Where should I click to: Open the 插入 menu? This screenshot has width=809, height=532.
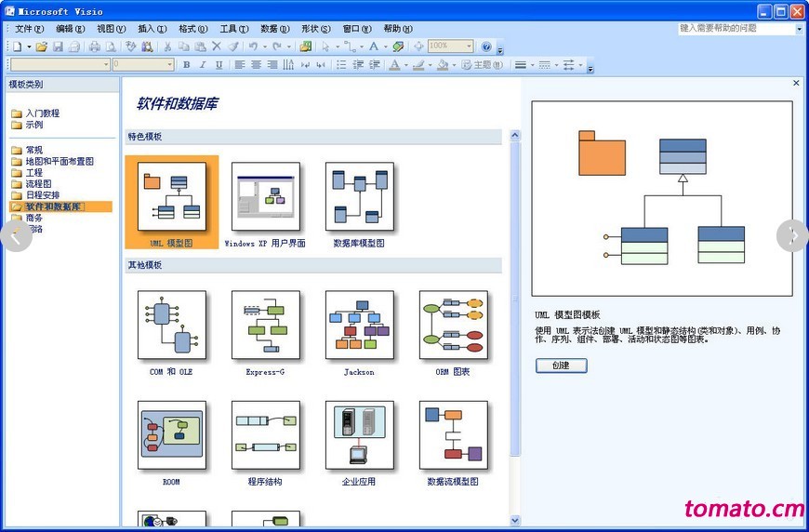coord(153,29)
